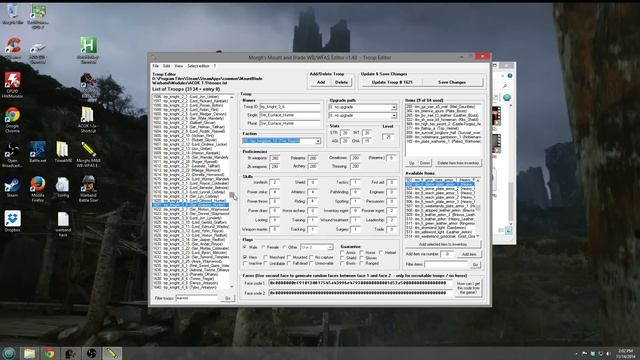This screenshot has width=640, height=360.
Task: Click the troop list scrollbar thumb
Action: pos(231,195)
